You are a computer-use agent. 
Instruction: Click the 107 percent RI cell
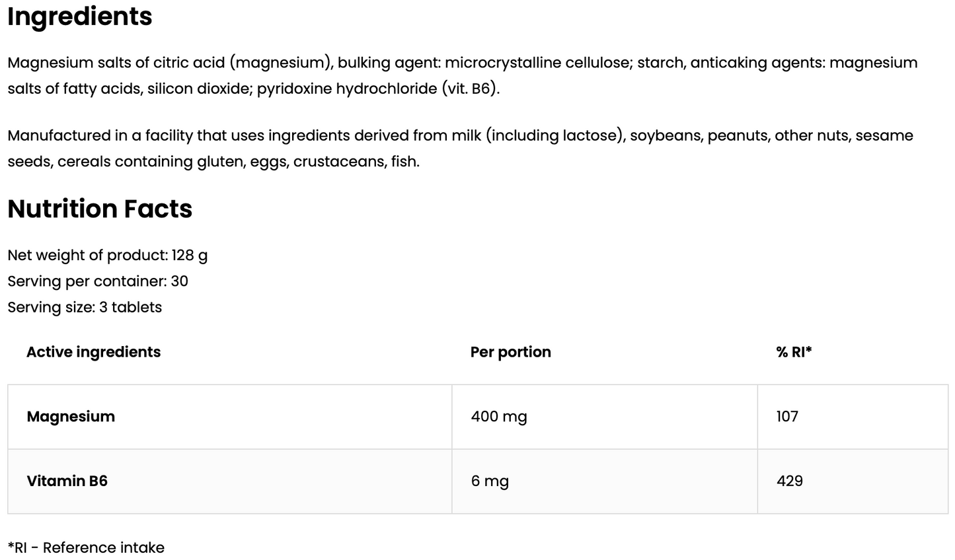(x=787, y=417)
